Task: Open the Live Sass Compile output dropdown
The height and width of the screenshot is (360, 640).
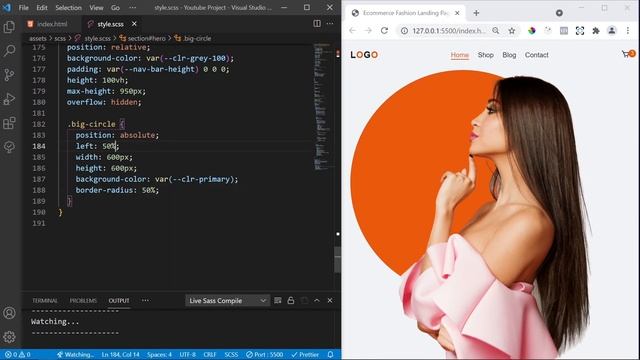Action: pos(227,301)
